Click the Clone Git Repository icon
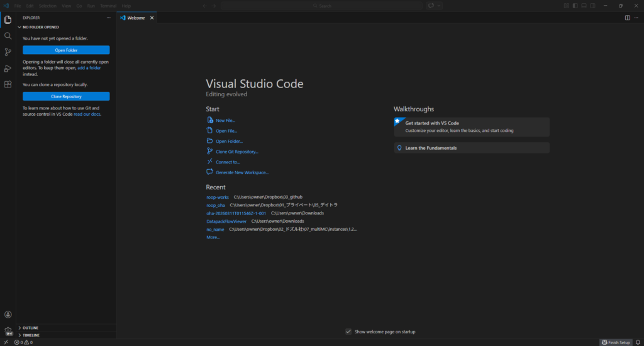644x346 pixels. [x=210, y=151]
